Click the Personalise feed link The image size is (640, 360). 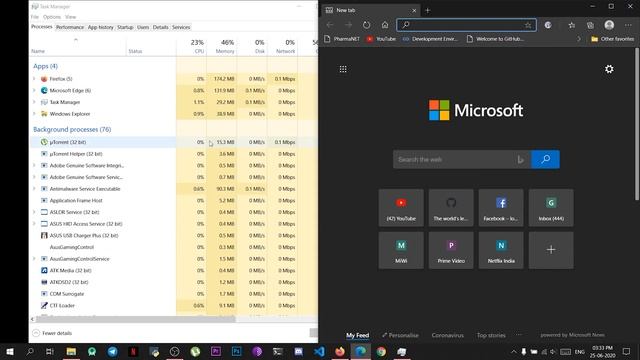[x=400, y=335]
